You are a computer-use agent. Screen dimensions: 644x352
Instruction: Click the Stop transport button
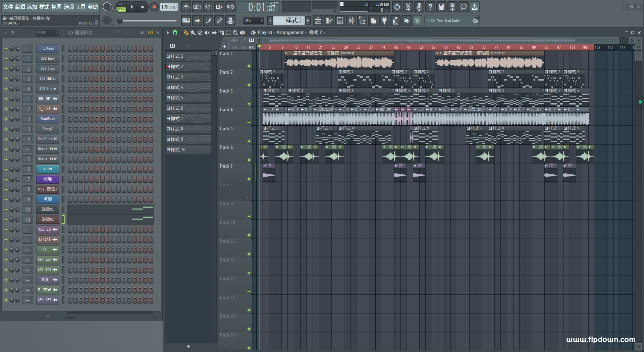(143, 7)
